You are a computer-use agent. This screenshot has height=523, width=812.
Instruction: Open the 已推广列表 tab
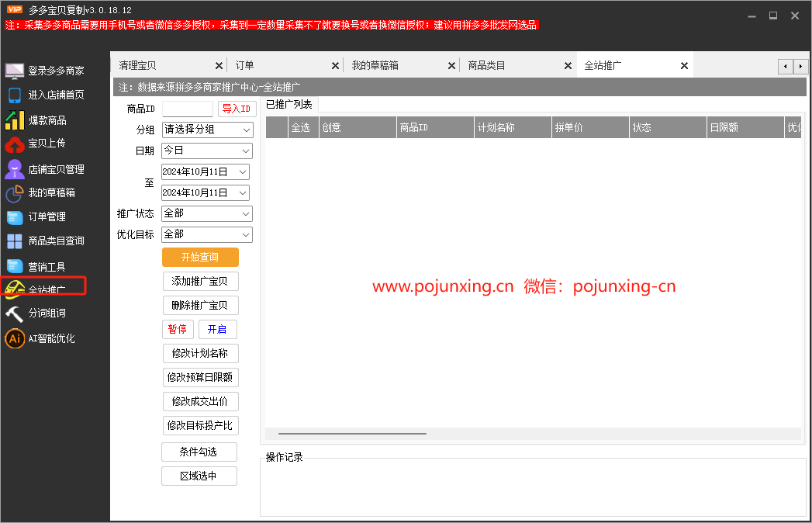[289, 105]
